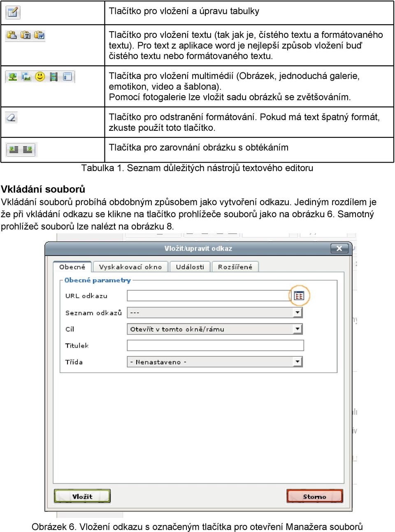Click the Vložit button
The width and height of the screenshot is (395, 532).
82,496
